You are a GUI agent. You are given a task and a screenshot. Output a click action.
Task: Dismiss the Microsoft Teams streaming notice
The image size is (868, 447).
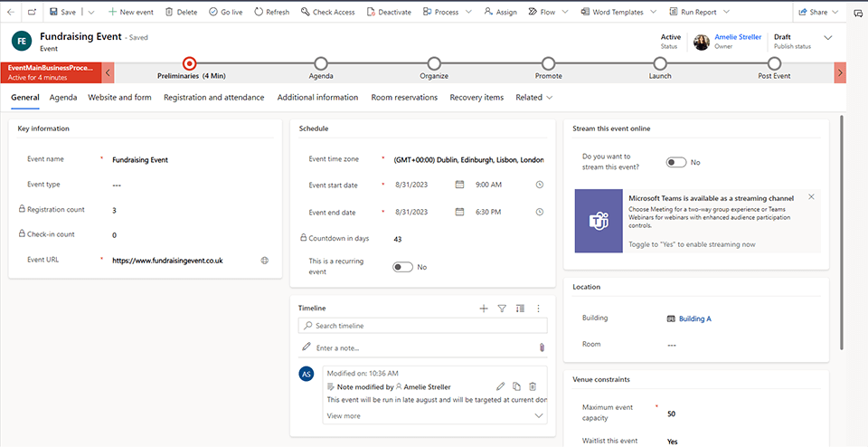coord(811,196)
